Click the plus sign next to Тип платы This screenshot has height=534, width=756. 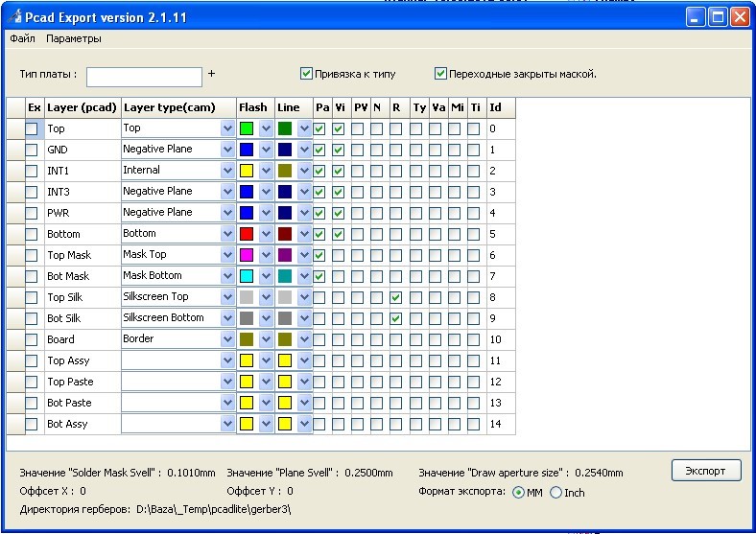[211, 74]
